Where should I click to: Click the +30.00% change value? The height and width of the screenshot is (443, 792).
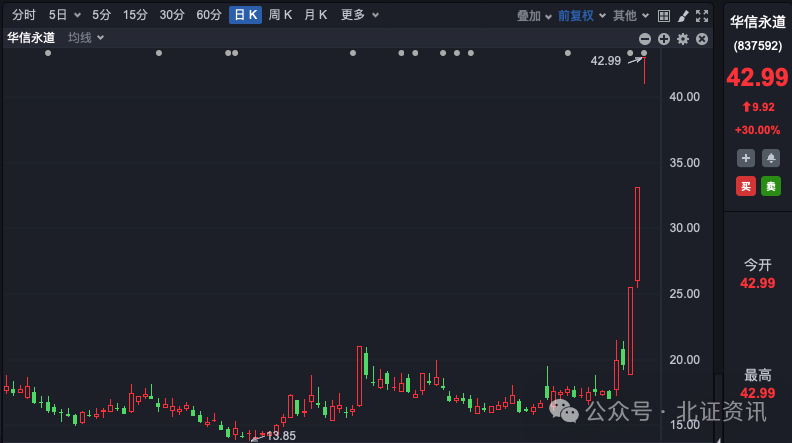[757, 130]
